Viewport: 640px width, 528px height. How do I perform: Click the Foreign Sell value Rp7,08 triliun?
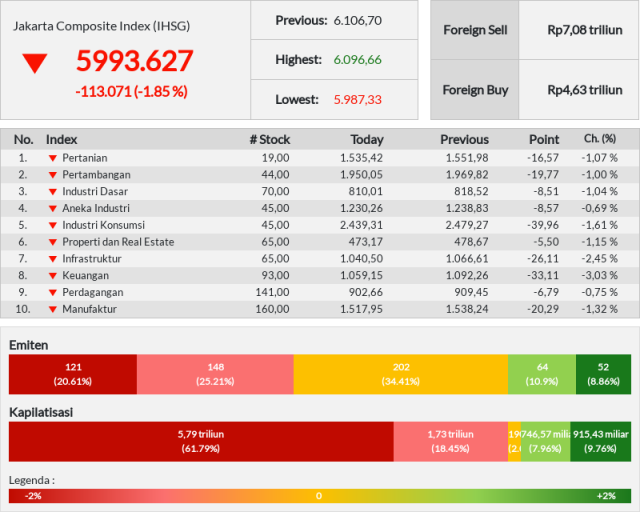585,30
